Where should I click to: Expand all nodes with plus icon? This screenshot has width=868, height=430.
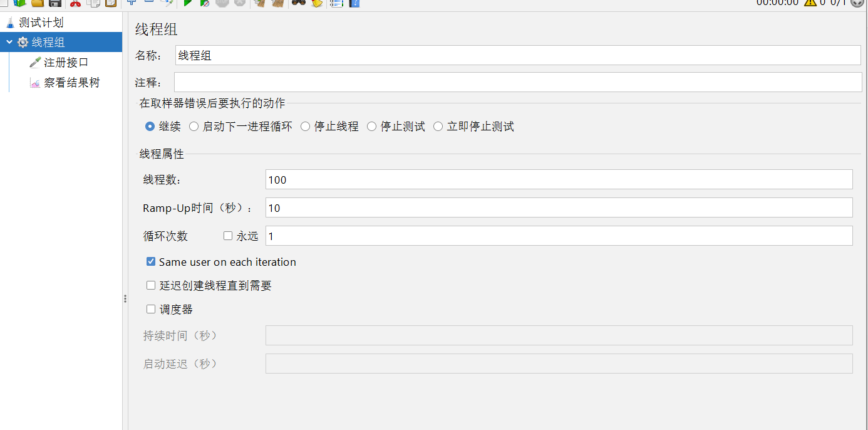(x=132, y=2)
